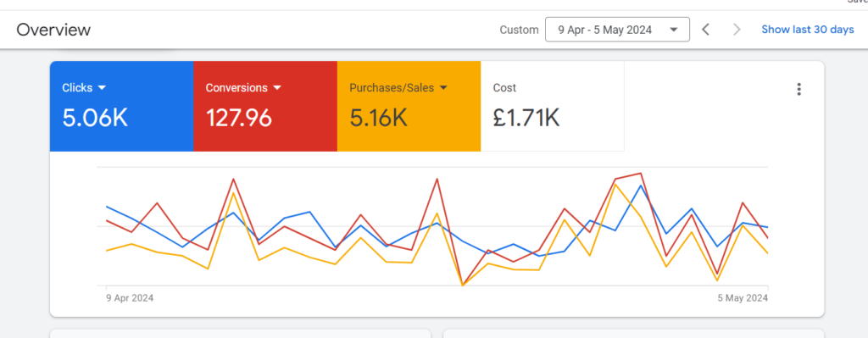Click the Show last 30 days link

808,30
